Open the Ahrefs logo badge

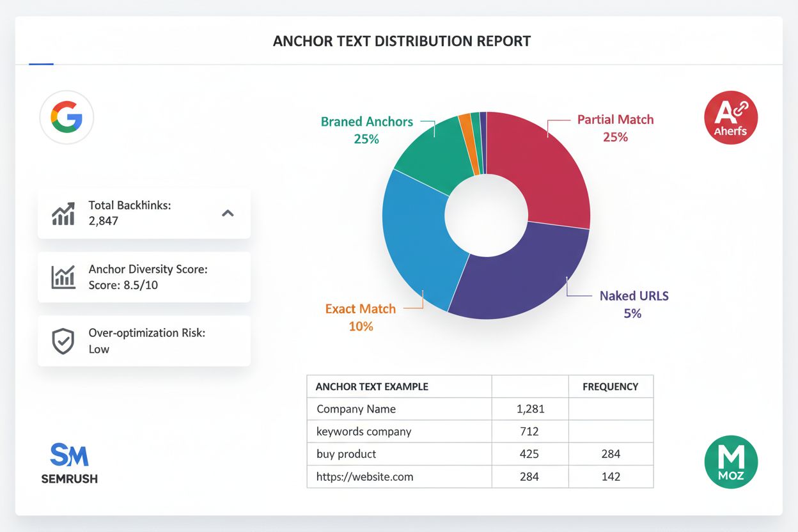[731, 117]
